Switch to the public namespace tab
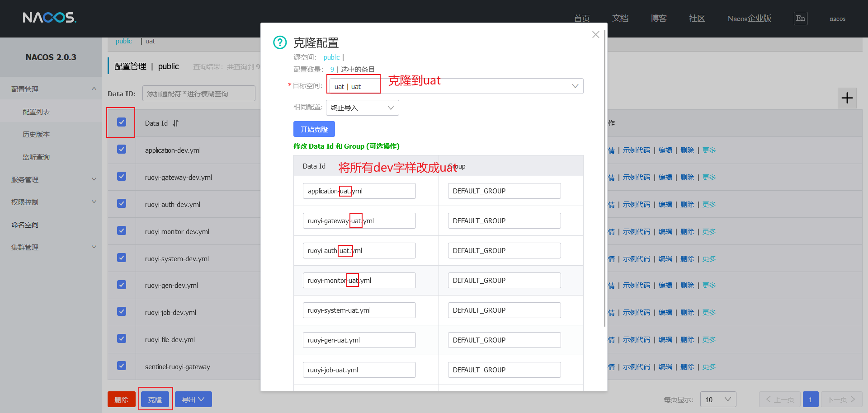Image resolution: width=868 pixels, height=413 pixels. point(123,41)
